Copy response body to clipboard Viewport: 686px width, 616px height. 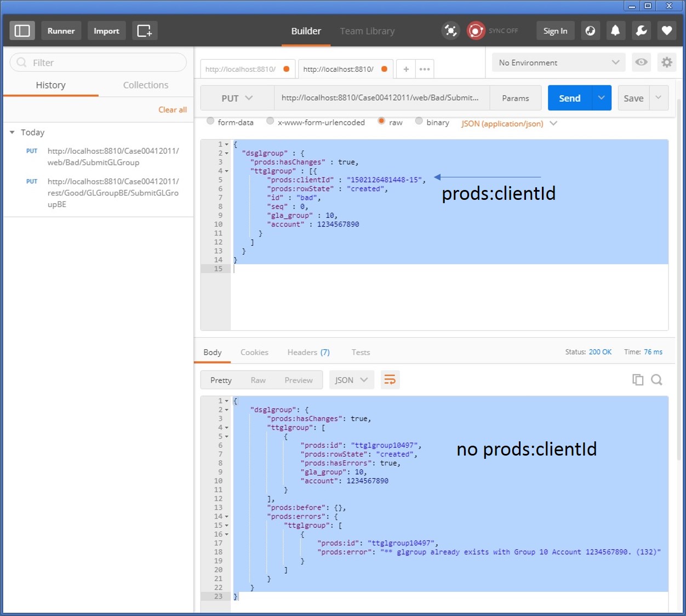(x=638, y=379)
